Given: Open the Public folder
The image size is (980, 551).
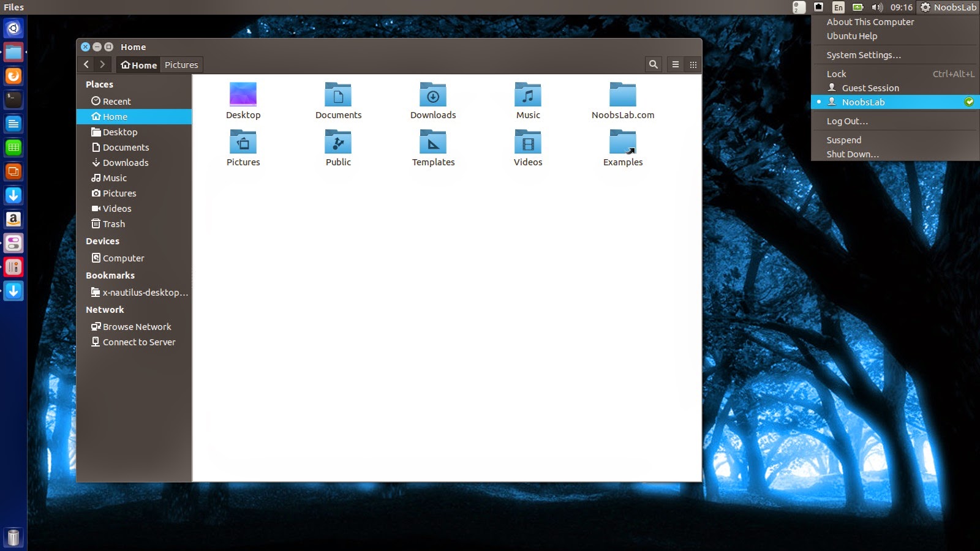Looking at the screenshot, I should 338,141.
